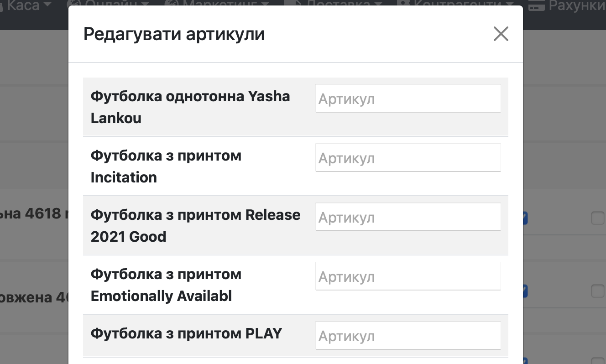Viewport: 606px width, 364px height.
Task: Click the Контрагенти person icon
Action: 403,4
